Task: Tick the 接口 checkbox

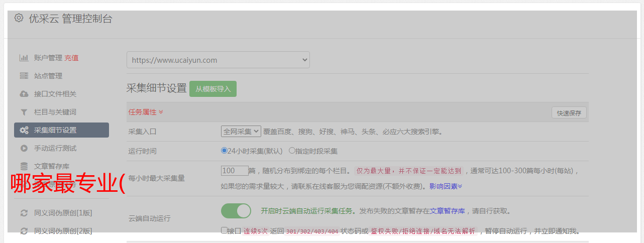Action: click(x=224, y=230)
